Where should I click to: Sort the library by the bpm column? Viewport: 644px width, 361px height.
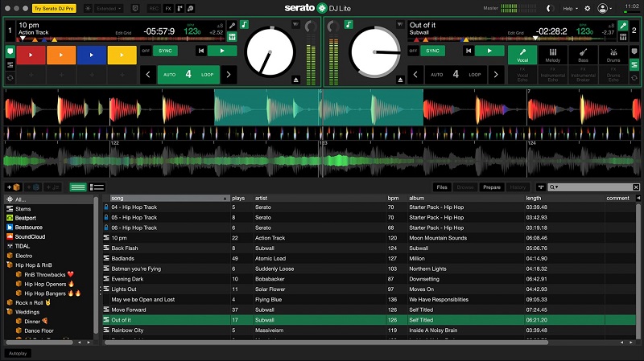pos(393,198)
